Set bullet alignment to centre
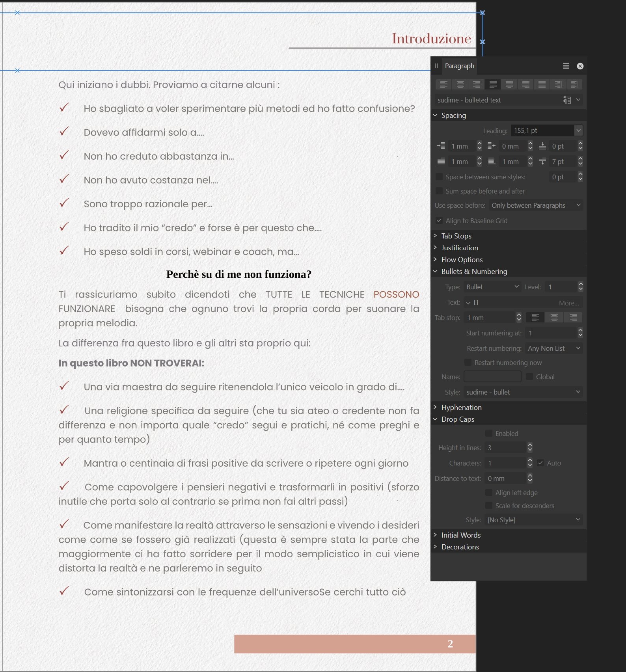 click(554, 317)
